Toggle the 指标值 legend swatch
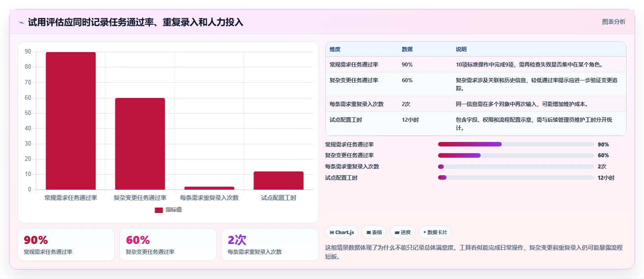Image resolution: width=644 pixels, height=279 pixels. [159, 210]
